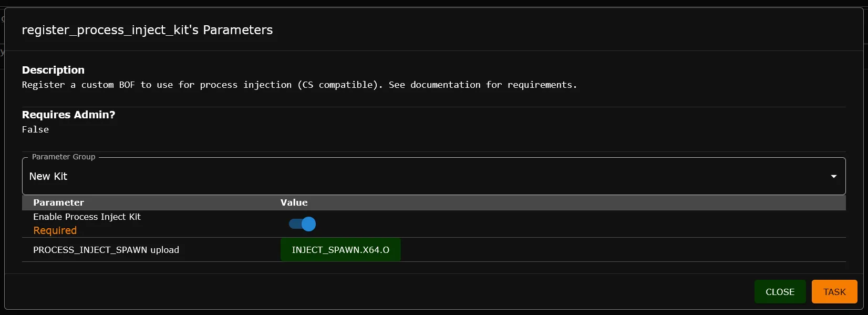Select the False value under Requires Admin
This screenshot has height=315, width=868.
tap(35, 129)
